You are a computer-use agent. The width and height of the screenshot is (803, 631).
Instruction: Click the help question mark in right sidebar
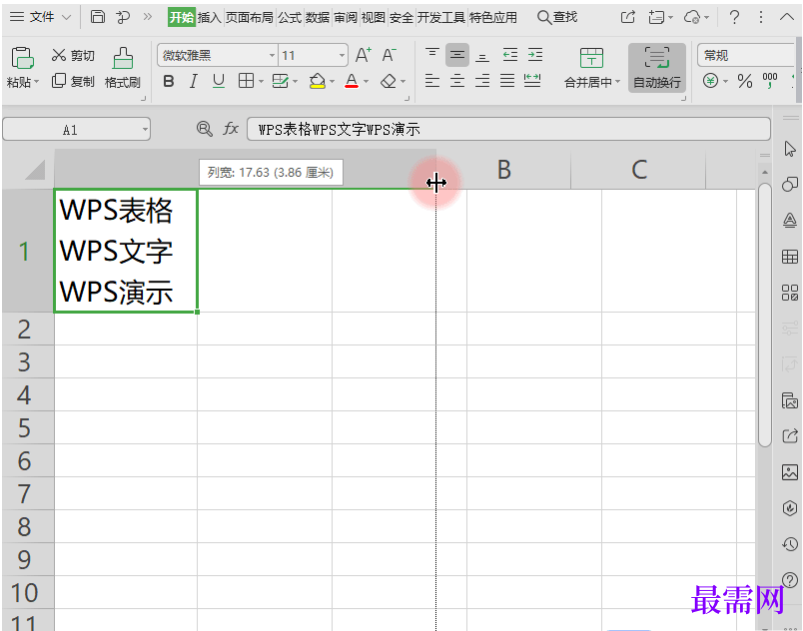[790, 580]
